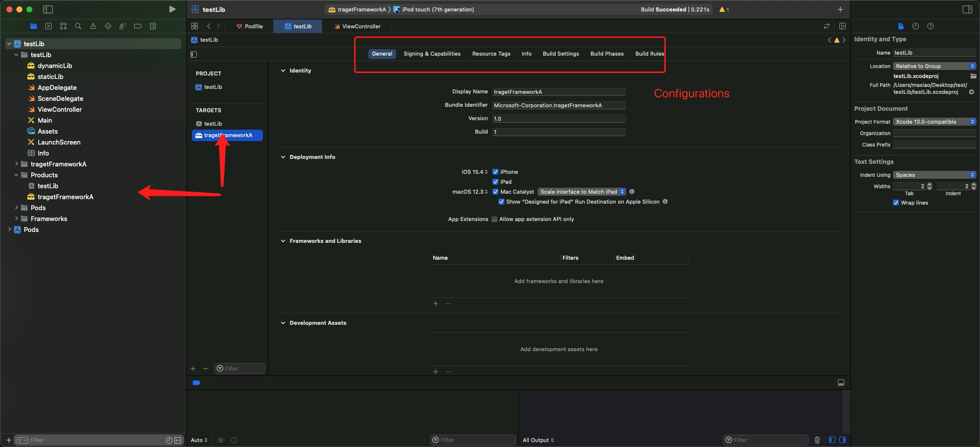Screen dimensions: 980x447
Task: Uncheck the iPhone deployment checkbox
Action: tap(495, 172)
